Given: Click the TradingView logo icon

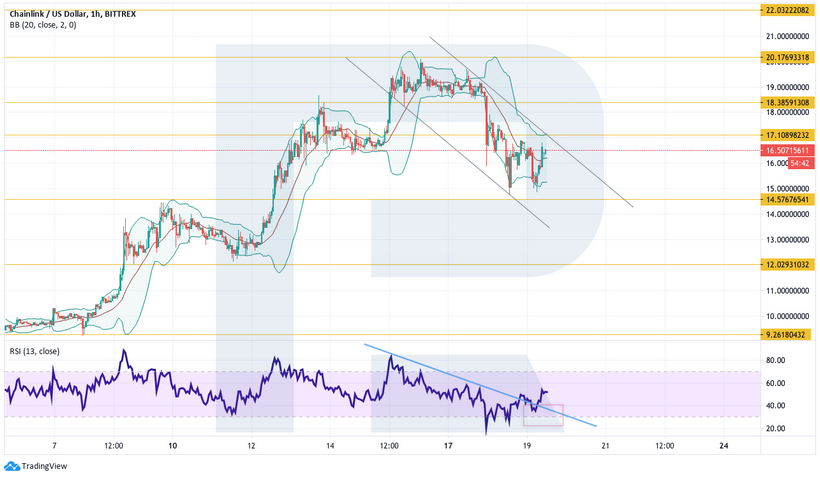Looking at the screenshot, I should [12, 466].
